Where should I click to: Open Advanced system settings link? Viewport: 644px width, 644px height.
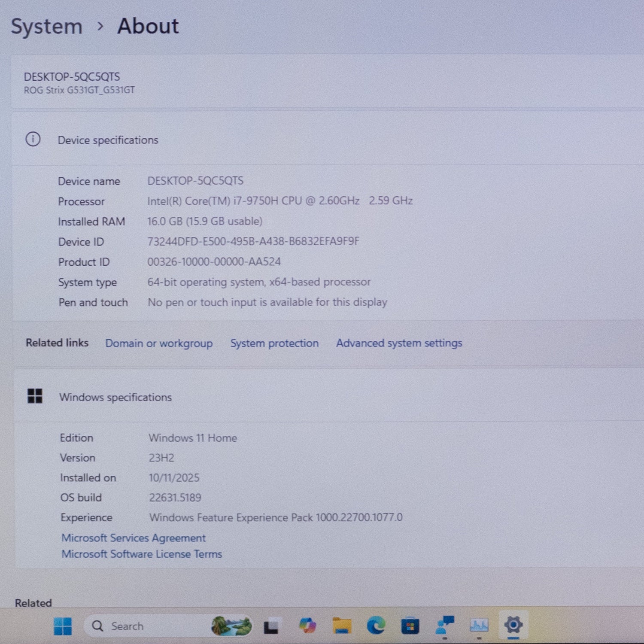(399, 343)
